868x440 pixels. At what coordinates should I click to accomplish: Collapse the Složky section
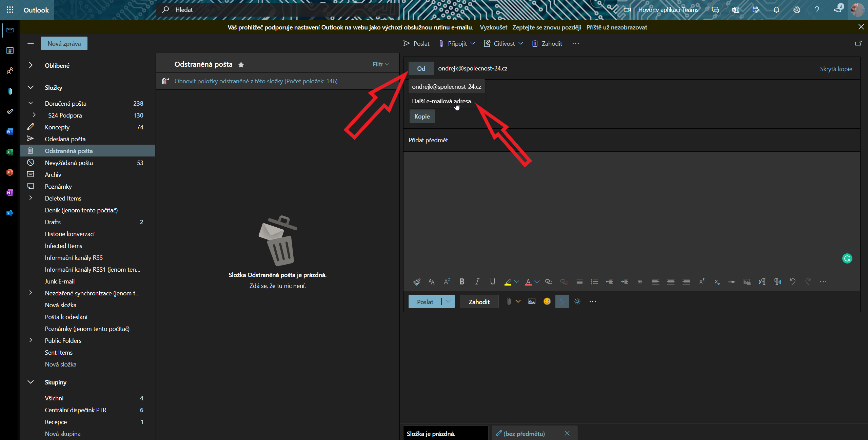click(x=31, y=87)
